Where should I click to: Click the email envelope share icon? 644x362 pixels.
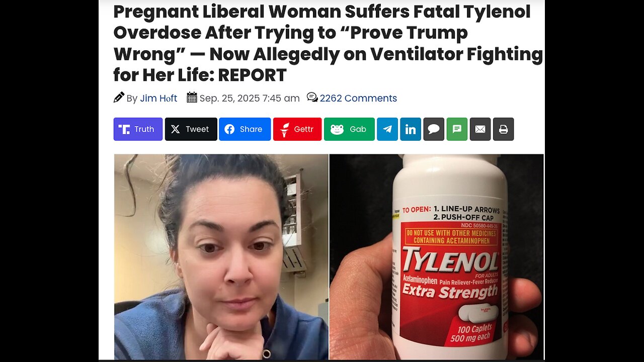pos(480,129)
